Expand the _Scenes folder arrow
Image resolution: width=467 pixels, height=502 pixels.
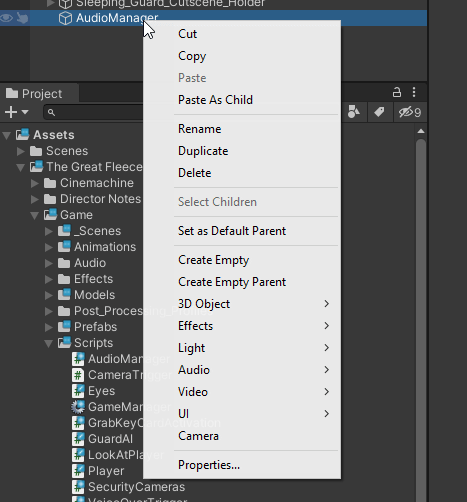pyautogui.click(x=49, y=231)
